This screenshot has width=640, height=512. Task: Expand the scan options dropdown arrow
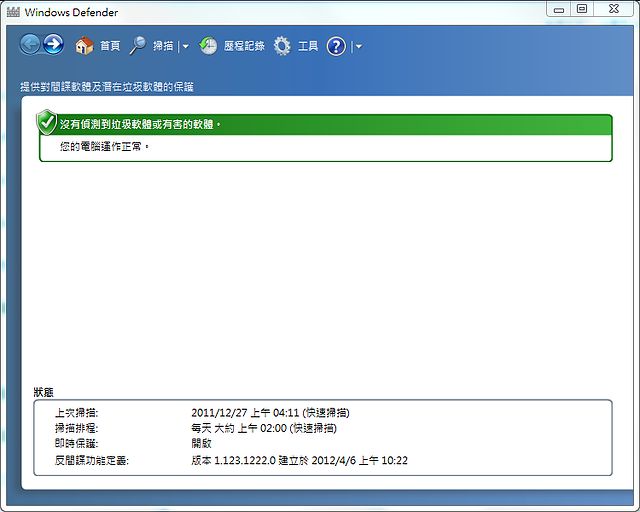tap(186, 47)
